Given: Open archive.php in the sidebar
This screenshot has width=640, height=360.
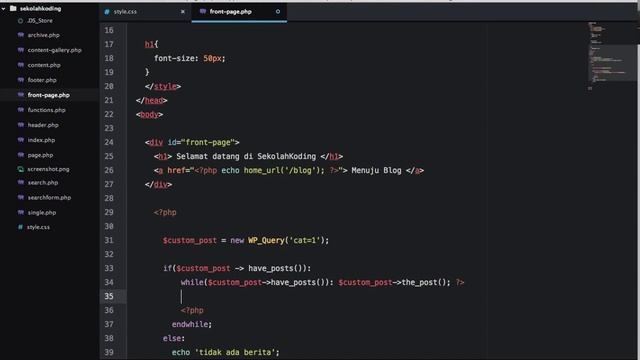Looking at the screenshot, I should 43,35.
